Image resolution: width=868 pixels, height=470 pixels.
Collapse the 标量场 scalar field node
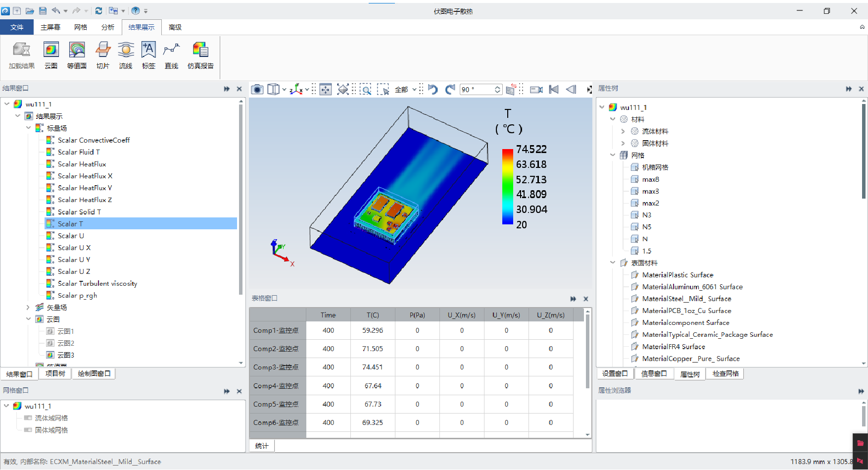29,128
